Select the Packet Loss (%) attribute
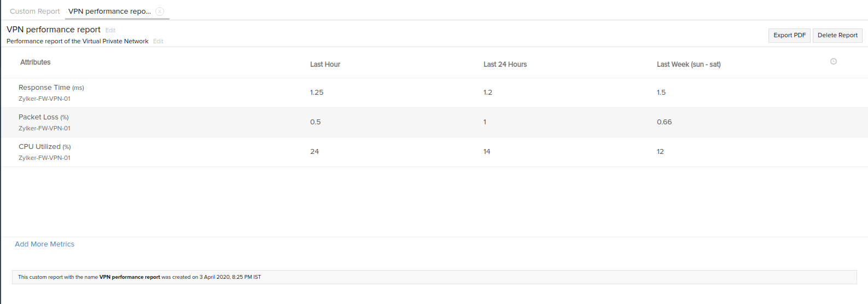The image size is (868, 304). click(x=44, y=117)
